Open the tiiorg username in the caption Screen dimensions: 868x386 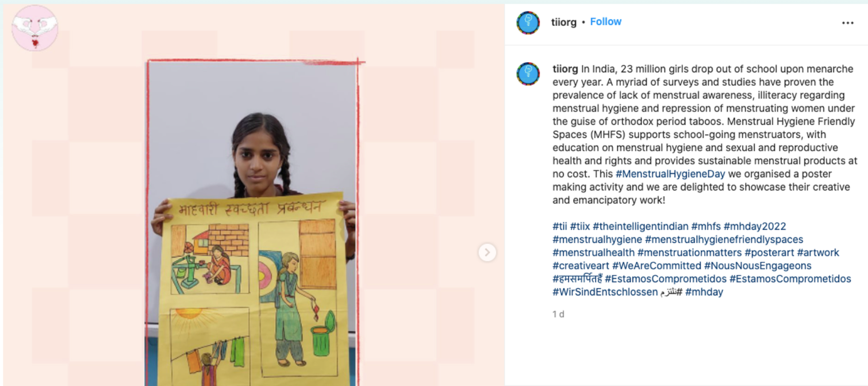(x=565, y=69)
